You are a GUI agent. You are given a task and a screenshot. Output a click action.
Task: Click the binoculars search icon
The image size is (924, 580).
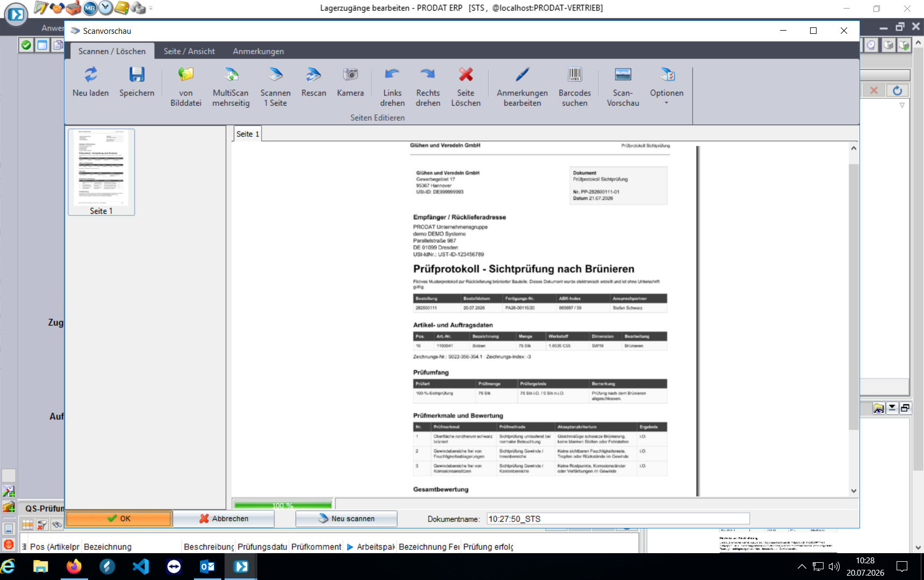tap(56, 525)
